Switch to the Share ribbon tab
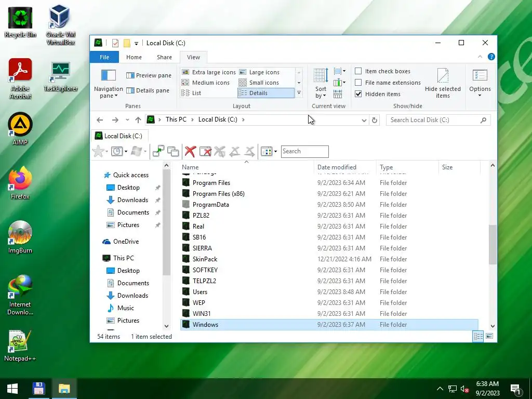 click(x=164, y=57)
